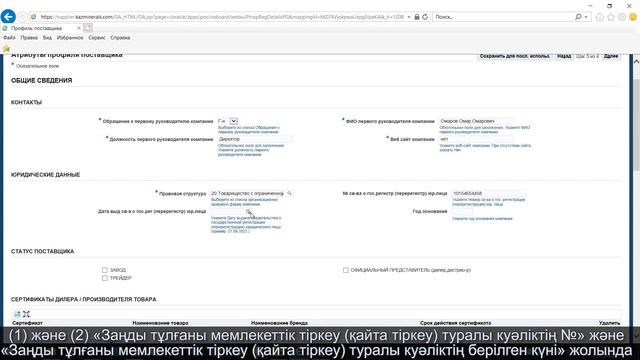Image resolution: width=640 pixels, height=360 pixels.
Task: Click the favorites bar star icon
Action: tap(6, 48)
